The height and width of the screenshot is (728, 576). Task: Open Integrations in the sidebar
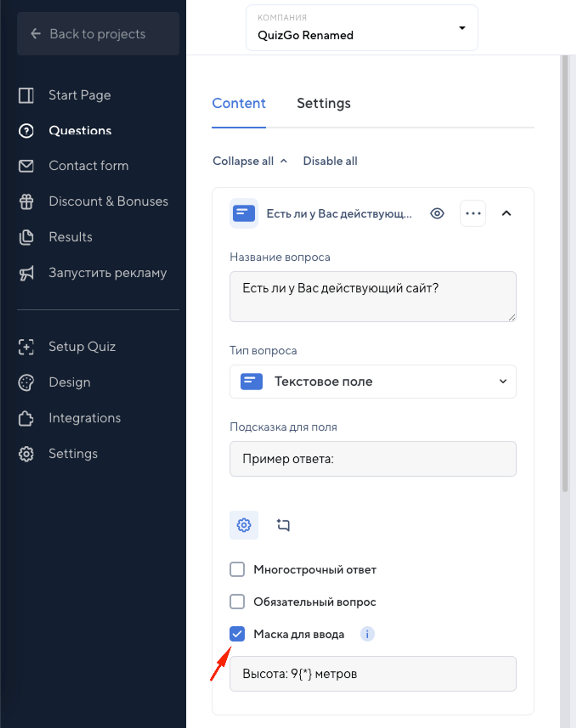pos(85,418)
